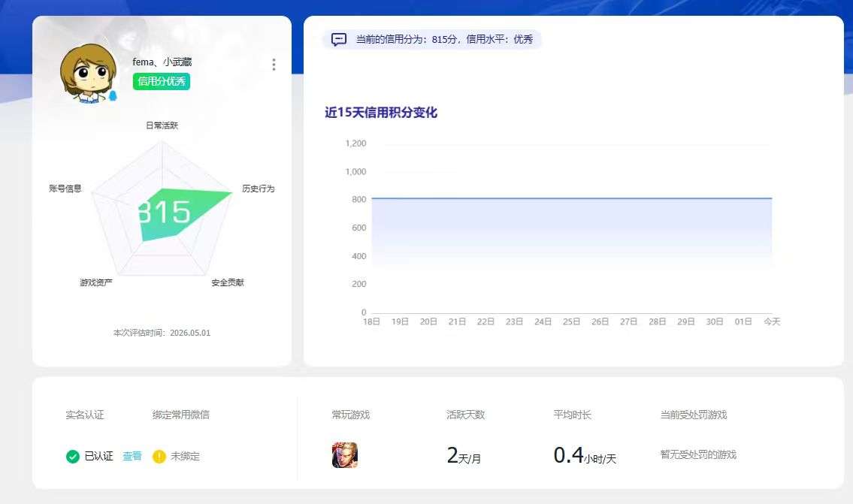Click the chat bubble icon beside credit score message
The width and height of the screenshot is (853, 504).
click(339, 40)
